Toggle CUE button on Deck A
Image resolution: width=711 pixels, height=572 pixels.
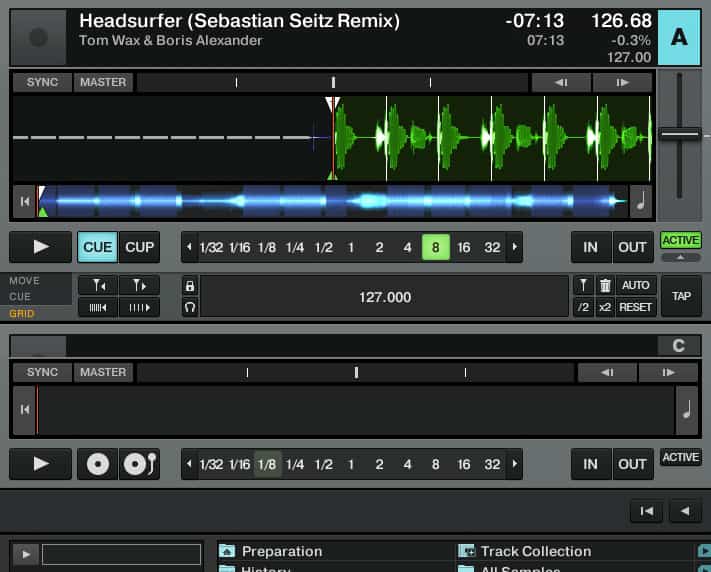point(97,247)
